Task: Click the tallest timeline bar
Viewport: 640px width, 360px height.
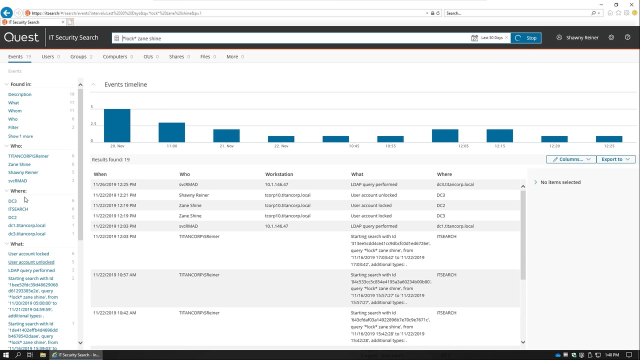Action: pos(117,125)
